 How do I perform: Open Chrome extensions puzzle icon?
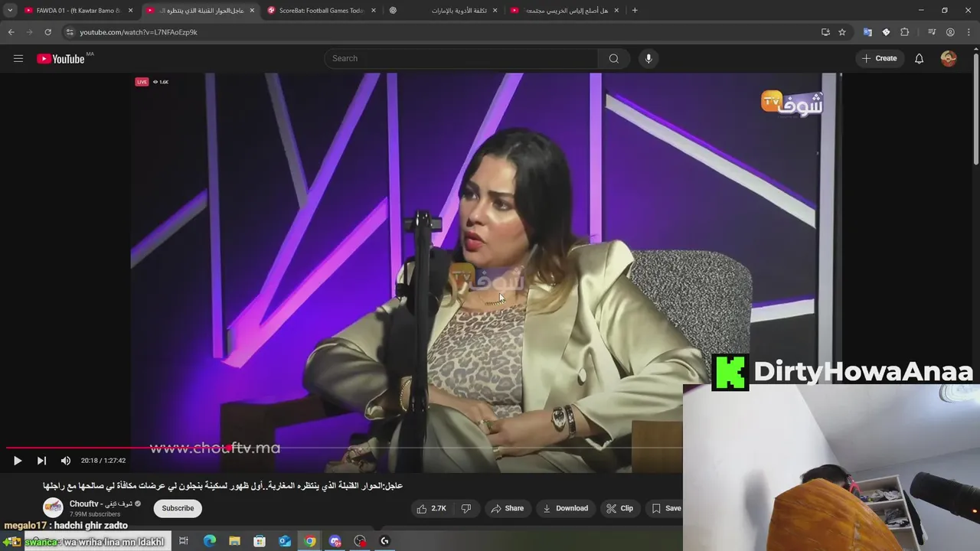pos(904,32)
